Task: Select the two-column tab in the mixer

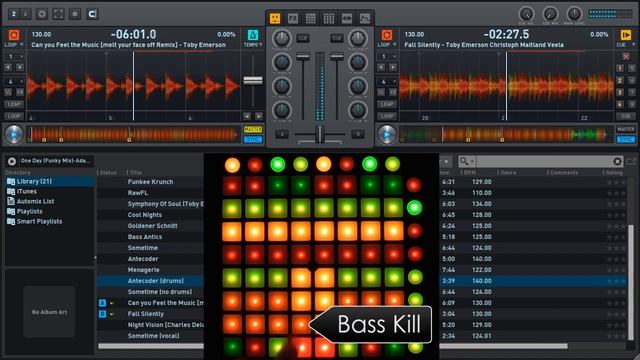Action: (x=329, y=18)
